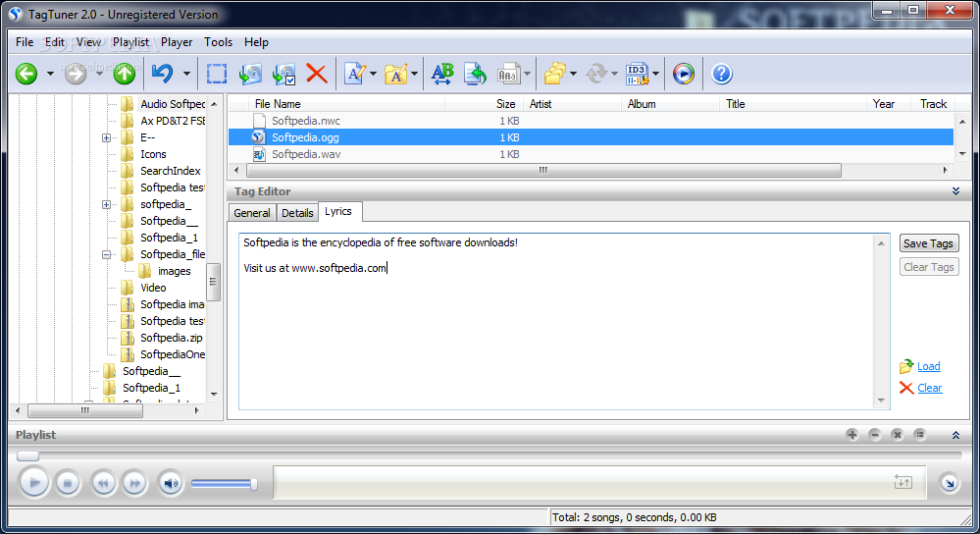This screenshot has height=534, width=980.
Task: Click the CD icon with checkbox overlay
Action: (x=284, y=74)
